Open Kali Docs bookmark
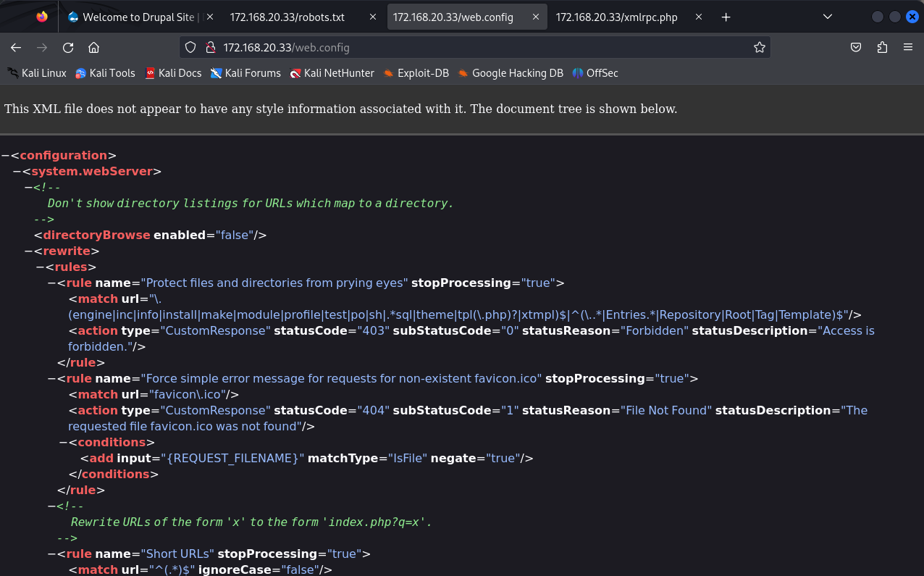The width and height of the screenshot is (924, 576). click(173, 72)
